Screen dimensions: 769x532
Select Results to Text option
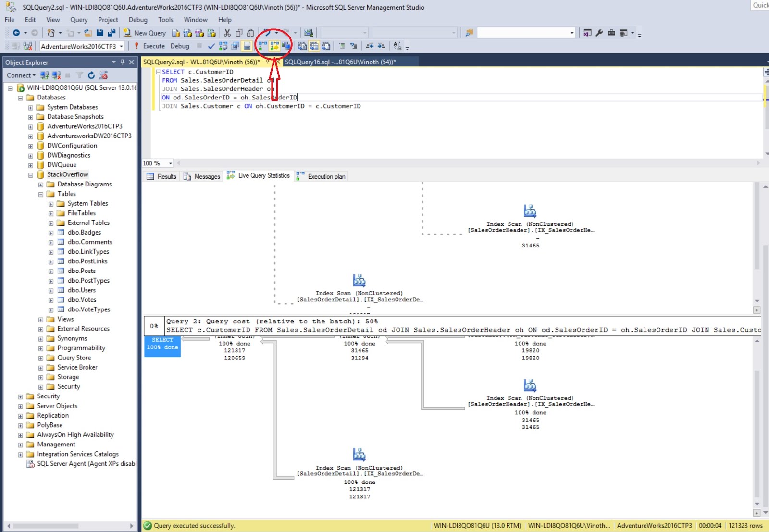pyautogui.click(x=302, y=46)
